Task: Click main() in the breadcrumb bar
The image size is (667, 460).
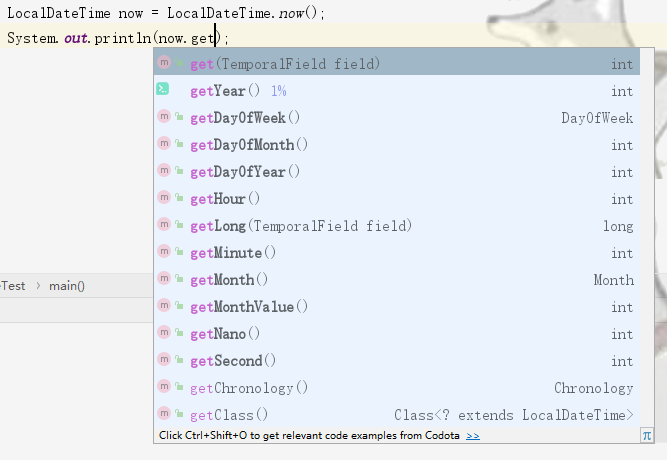Action: click(67, 286)
